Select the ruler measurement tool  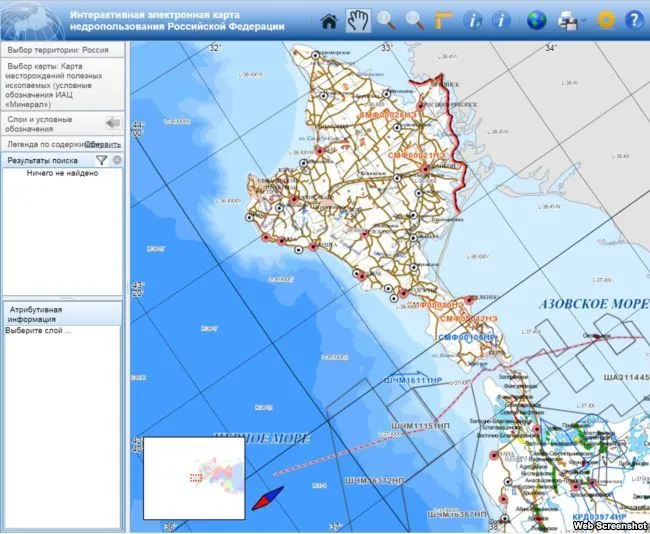point(443,19)
